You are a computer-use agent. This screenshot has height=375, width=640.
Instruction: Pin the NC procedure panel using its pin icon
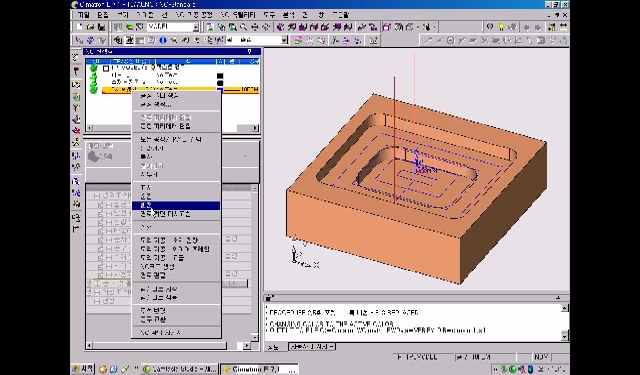[x=249, y=51]
